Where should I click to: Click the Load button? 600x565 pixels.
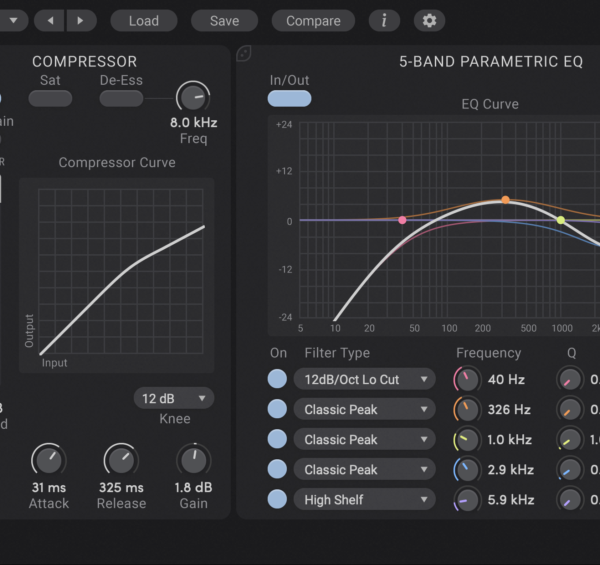[143, 20]
